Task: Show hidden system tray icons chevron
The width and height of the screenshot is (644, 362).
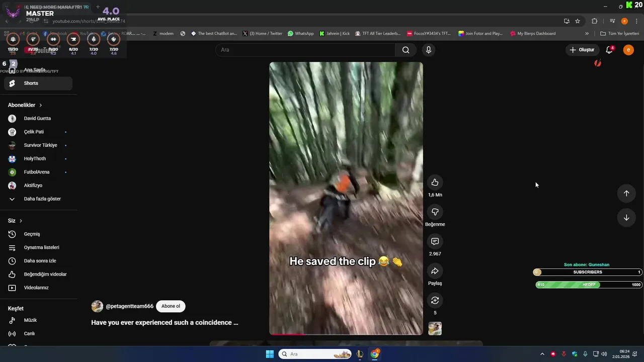Action: click(542, 354)
